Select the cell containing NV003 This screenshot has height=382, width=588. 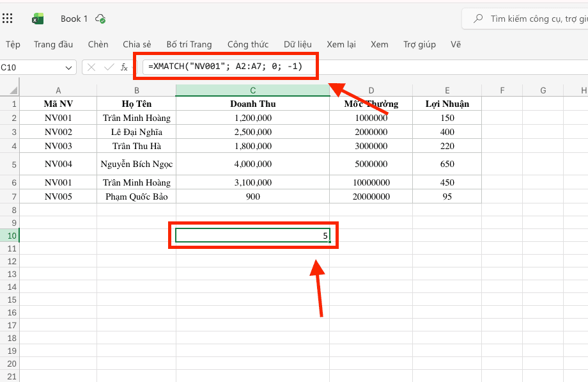58,146
